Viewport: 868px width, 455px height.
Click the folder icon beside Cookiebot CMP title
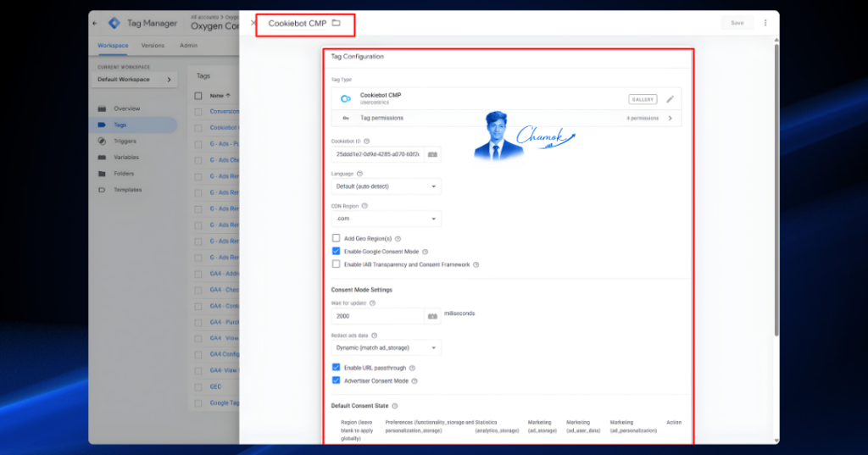(336, 23)
